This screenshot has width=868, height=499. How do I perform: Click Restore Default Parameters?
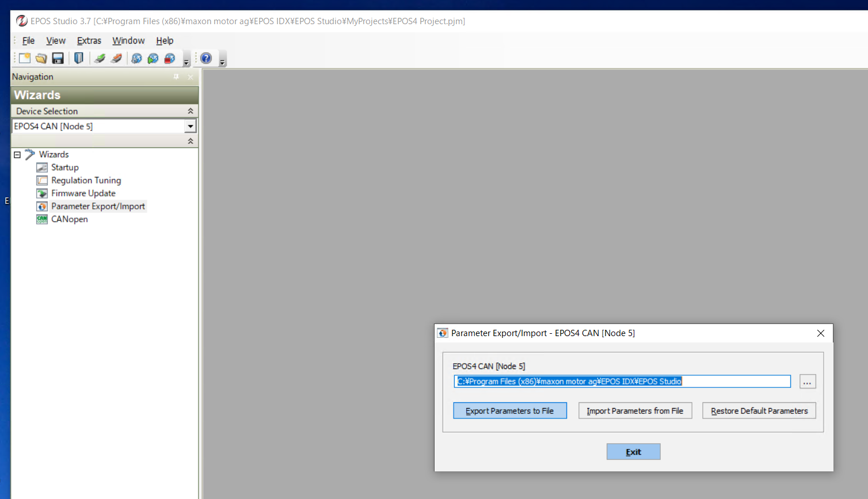point(759,411)
